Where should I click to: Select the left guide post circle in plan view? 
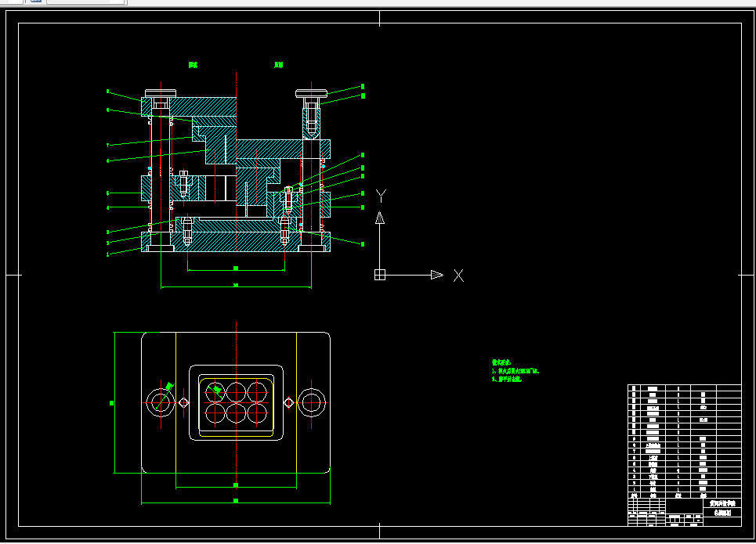161,402
